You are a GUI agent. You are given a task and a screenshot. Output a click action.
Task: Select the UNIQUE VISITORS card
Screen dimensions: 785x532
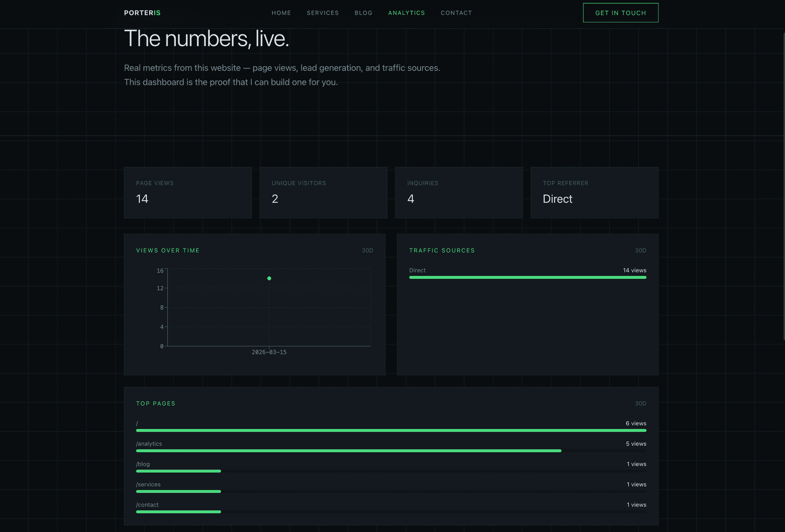(x=323, y=192)
